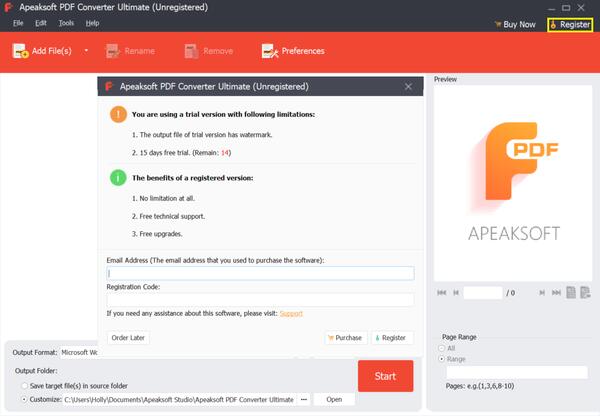Viewport: 600px width, 416px height.
Task: Jump to first page in preview
Action: (442, 292)
